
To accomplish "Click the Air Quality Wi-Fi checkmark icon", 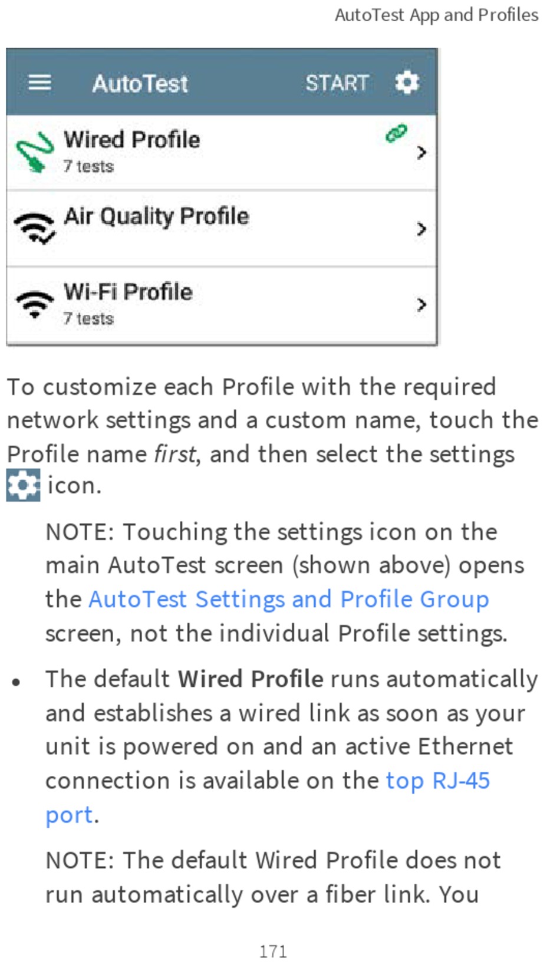I will point(34,228).
